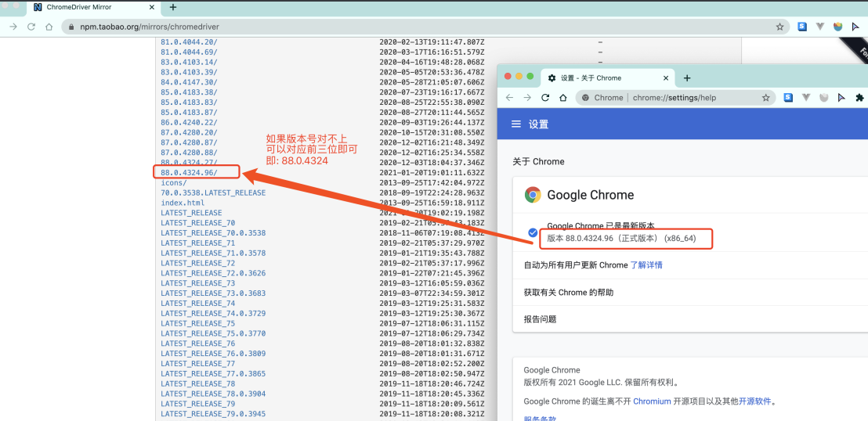Open blue S extension in settings window
The height and width of the screenshot is (421, 868).
[788, 97]
